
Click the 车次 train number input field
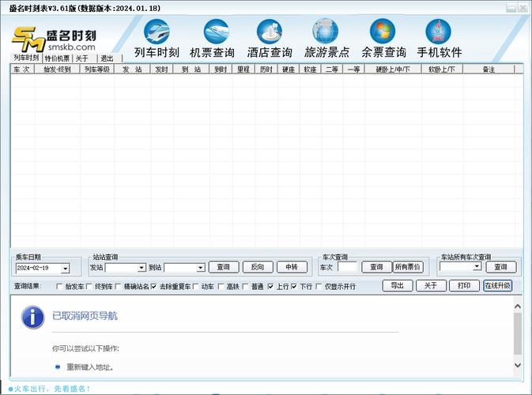pyautogui.click(x=347, y=268)
